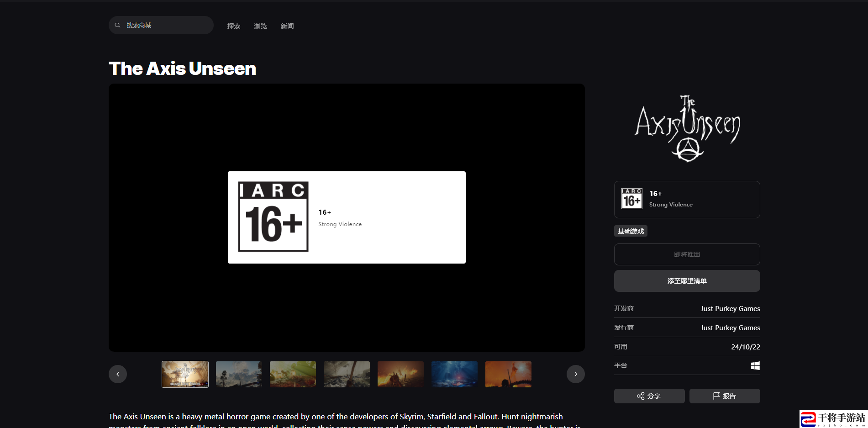868x428 pixels.
Task: Show next screenshots with right arrow
Action: pos(576,374)
